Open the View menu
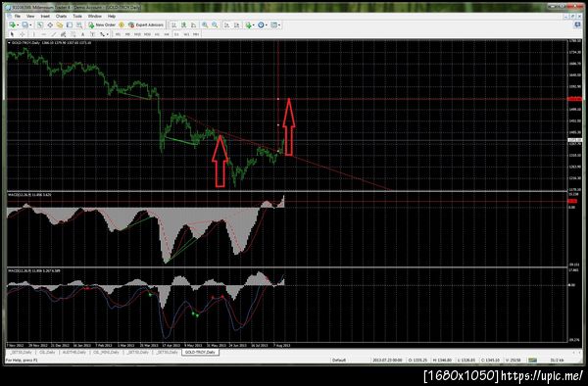 pyautogui.click(x=30, y=16)
